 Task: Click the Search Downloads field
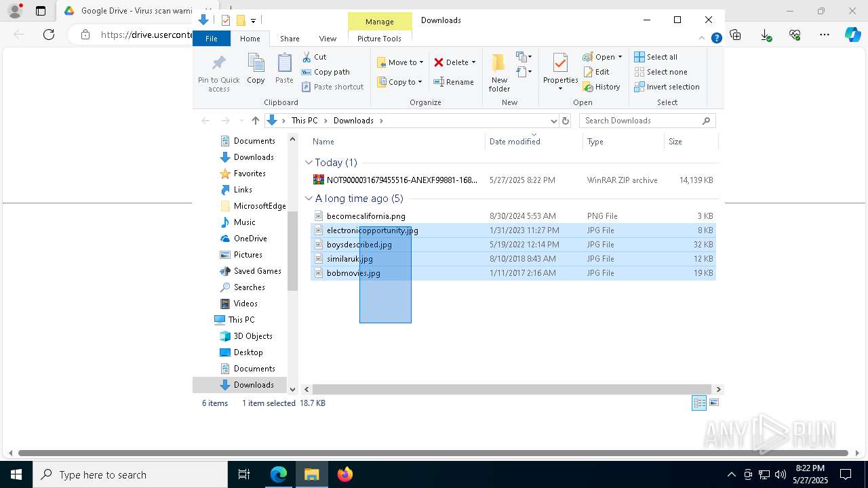pos(647,121)
